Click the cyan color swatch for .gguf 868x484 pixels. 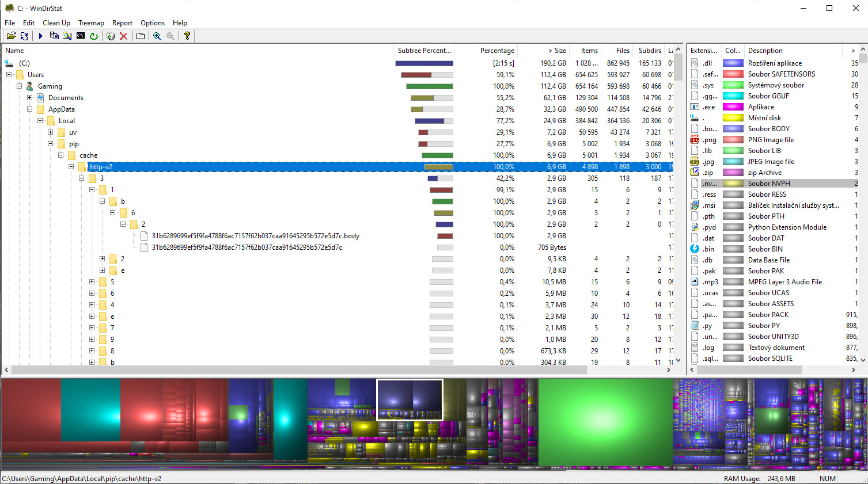733,96
